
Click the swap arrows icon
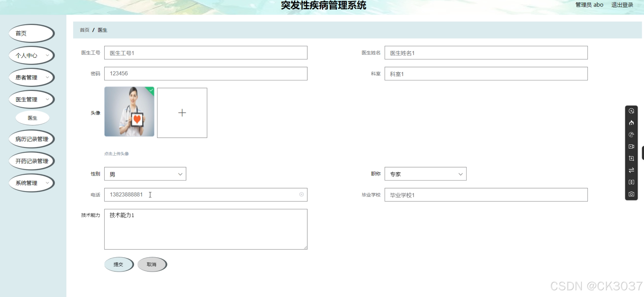tap(631, 170)
